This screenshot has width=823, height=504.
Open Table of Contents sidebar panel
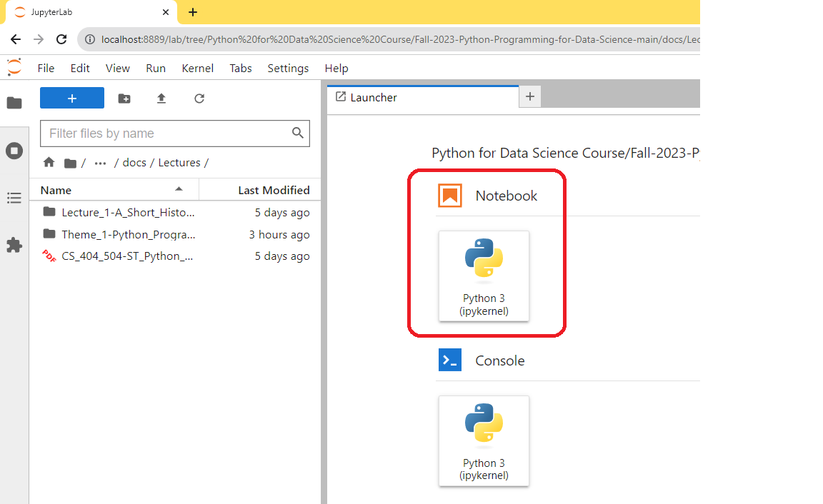pos(14,198)
